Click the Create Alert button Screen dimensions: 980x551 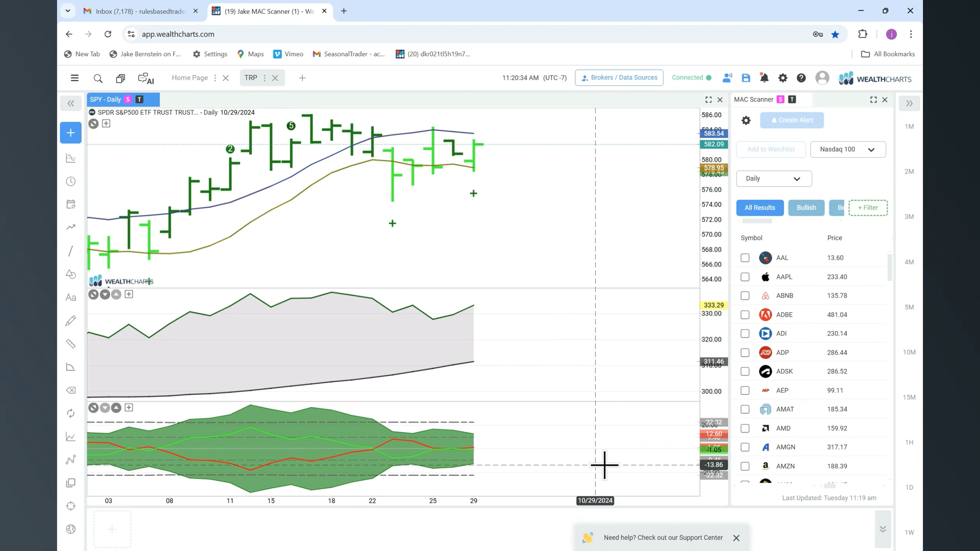(792, 120)
